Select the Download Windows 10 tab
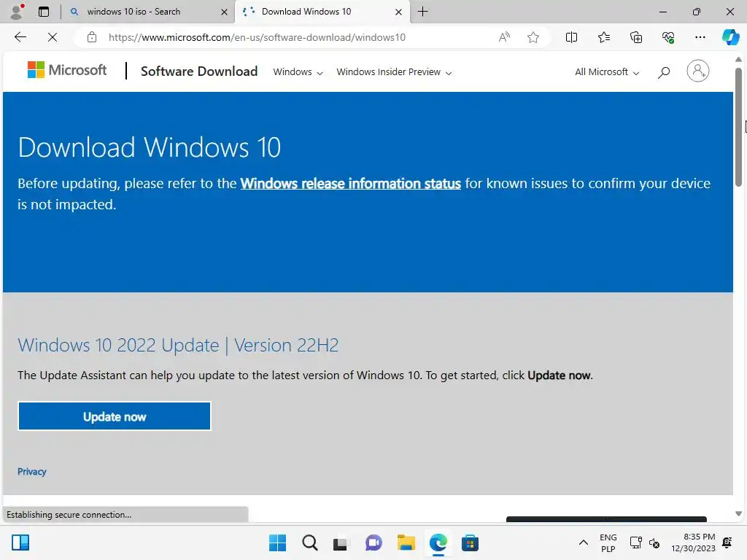Screen dimensions: 747x560 click(x=322, y=12)
